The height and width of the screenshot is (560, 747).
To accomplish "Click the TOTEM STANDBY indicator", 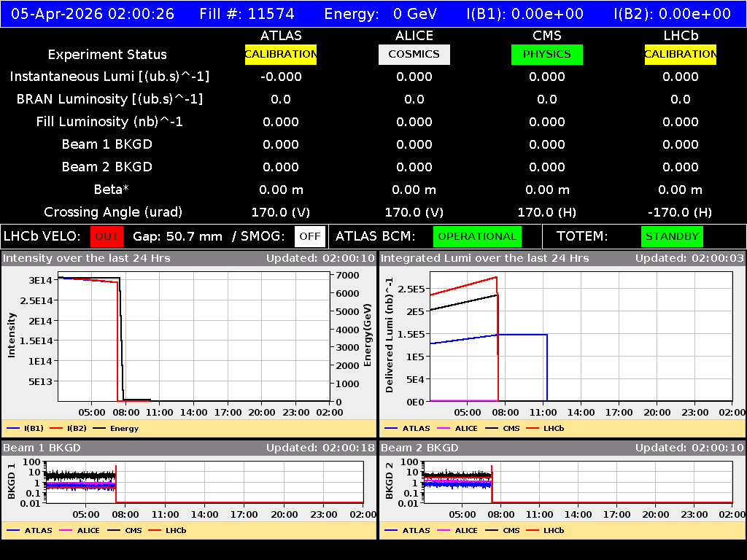I will 671,236.
